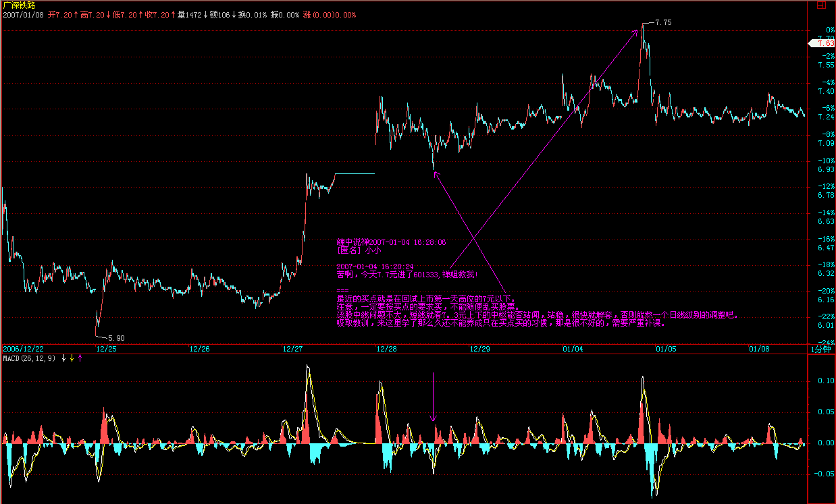Click the 7.75 high price label
836x504 pixels.
point(662,22)
